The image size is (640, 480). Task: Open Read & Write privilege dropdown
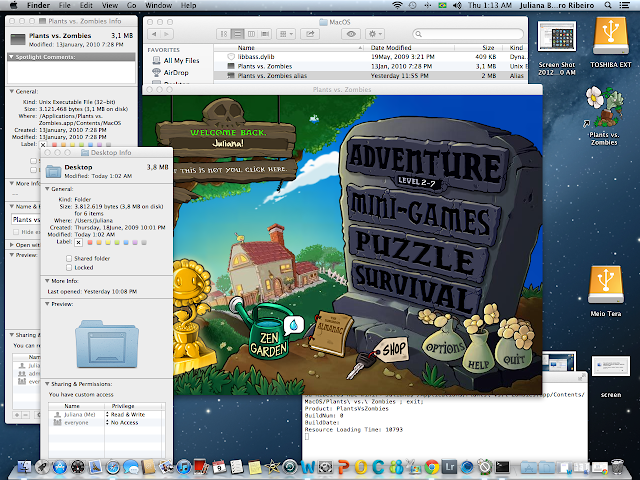point(126,415)
